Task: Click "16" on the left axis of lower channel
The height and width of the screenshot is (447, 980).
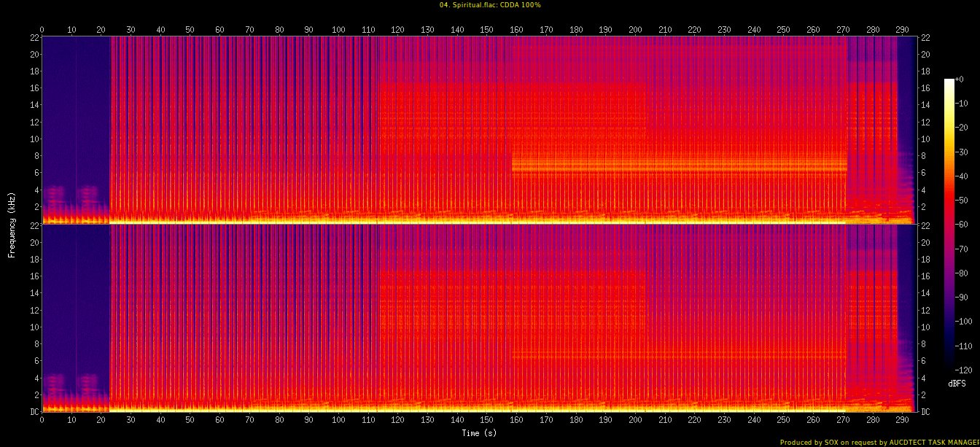Action: pos(33,276)
